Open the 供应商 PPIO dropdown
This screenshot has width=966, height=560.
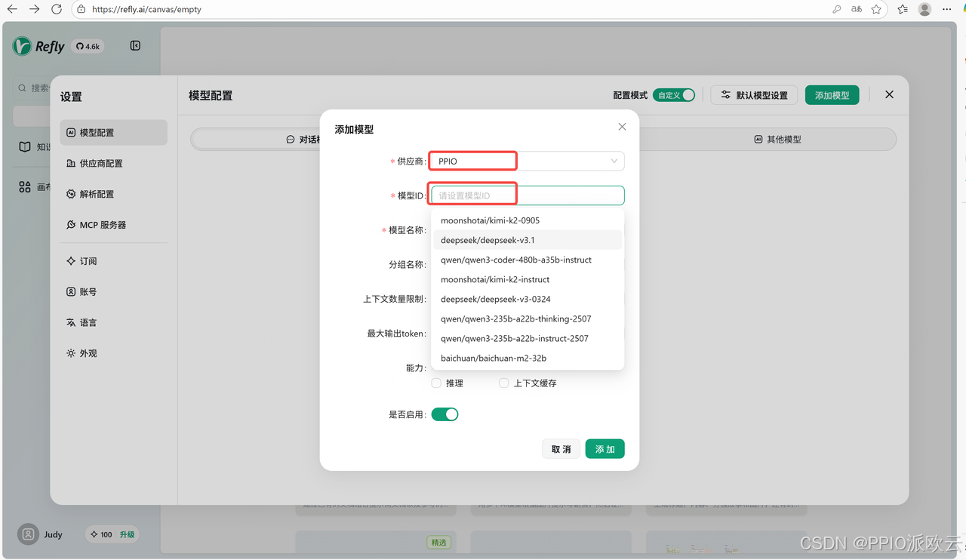[x=528, y=161]
